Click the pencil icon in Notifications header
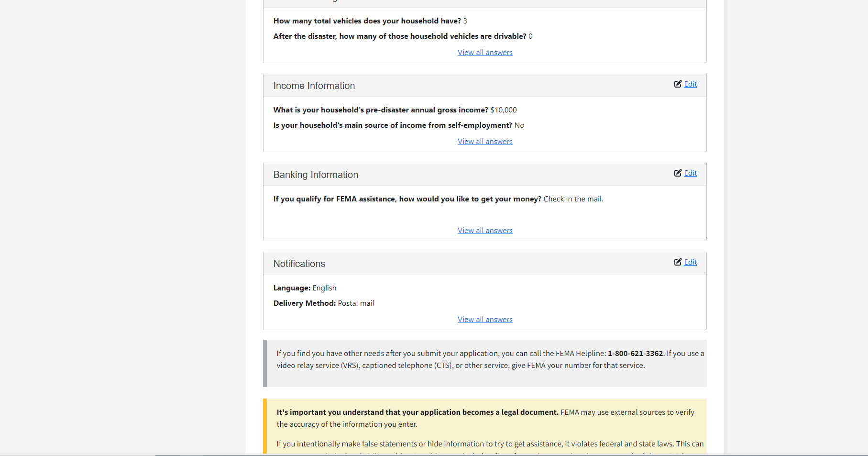868x456 pixels. tap(678, 262)
